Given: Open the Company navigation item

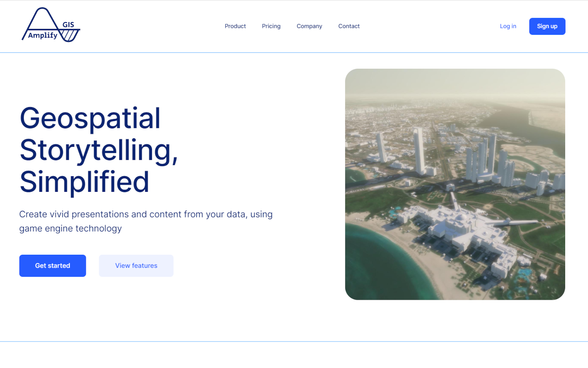Looking at the screenshot, I should click(x=309, y=26).
